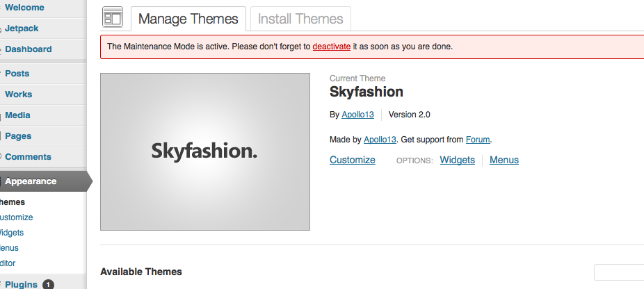
Task: Open Menus in theme options
Action: 504,160
